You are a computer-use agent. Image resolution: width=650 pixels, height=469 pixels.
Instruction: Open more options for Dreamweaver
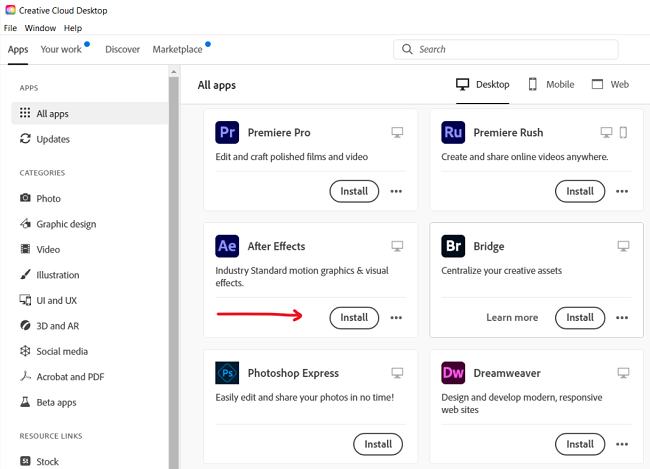pyautogui.click(x=622, y=444)
